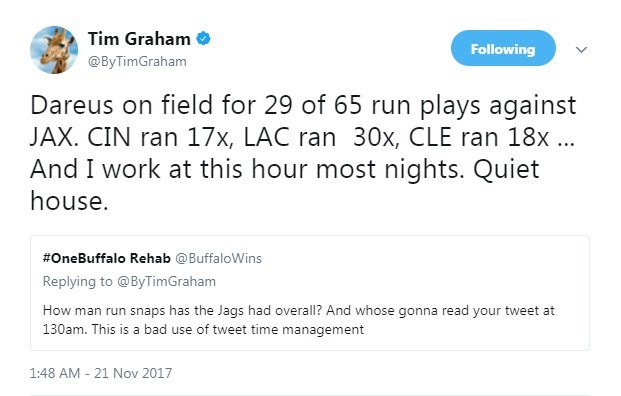Toggle the Following button
Screen dimensions: 621x396
point(503,48)
